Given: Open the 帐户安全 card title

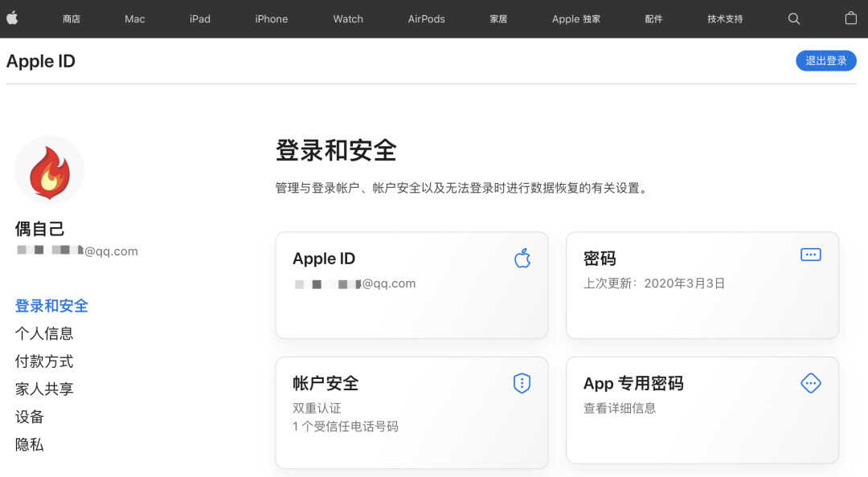Looking at the screenshot, I should [x=325, y=383].
